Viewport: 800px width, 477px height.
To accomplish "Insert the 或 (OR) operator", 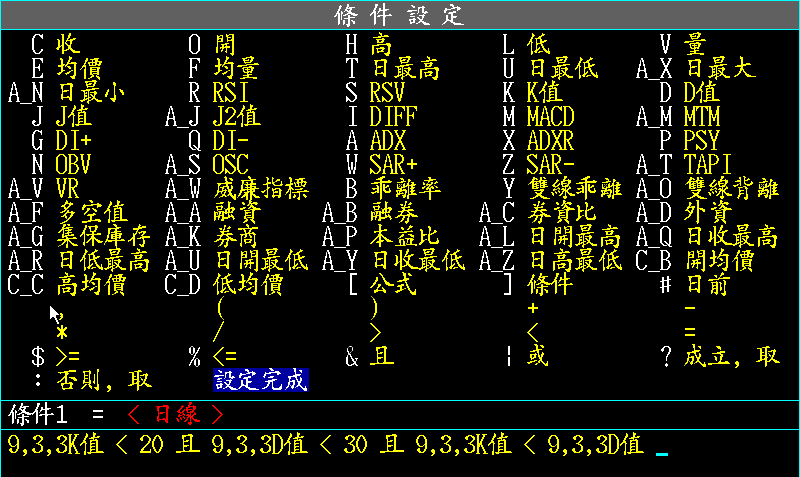I will [x=538, y=356].
